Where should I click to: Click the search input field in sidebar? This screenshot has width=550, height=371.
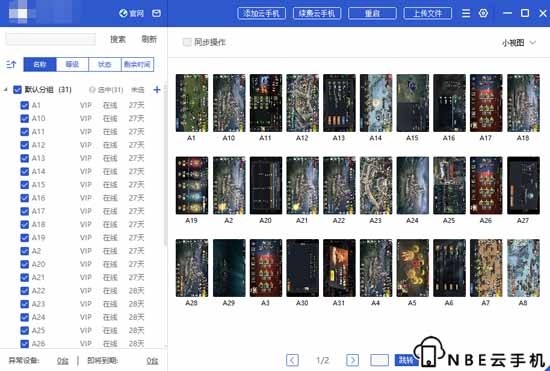pos(51,39)
